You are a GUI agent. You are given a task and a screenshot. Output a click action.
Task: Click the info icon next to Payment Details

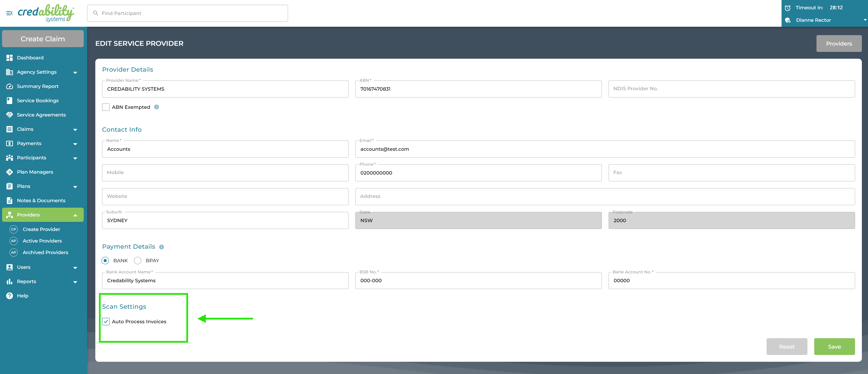point(161,247)
